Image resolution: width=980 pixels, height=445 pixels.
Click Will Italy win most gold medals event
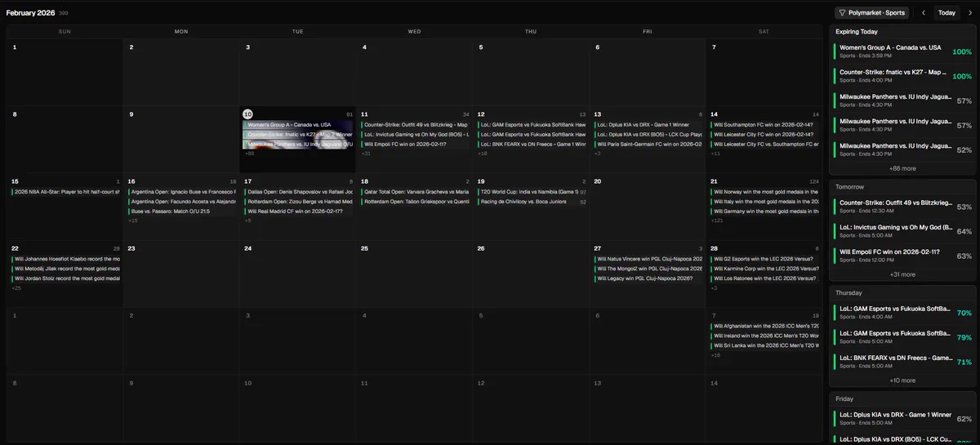765,202
